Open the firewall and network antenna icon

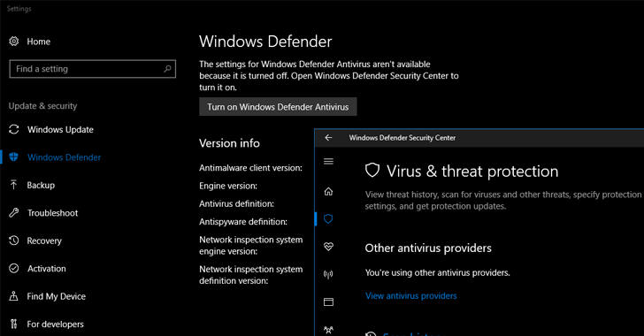328,274
